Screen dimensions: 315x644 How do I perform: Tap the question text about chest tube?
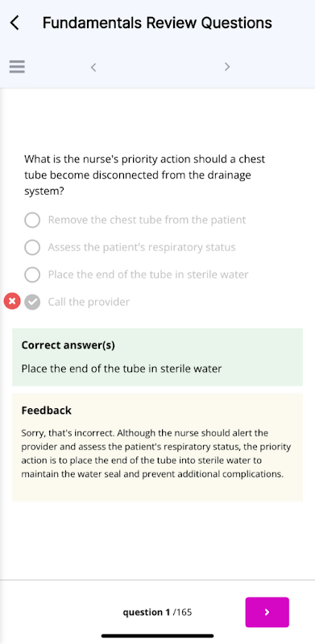coord(145,175)
